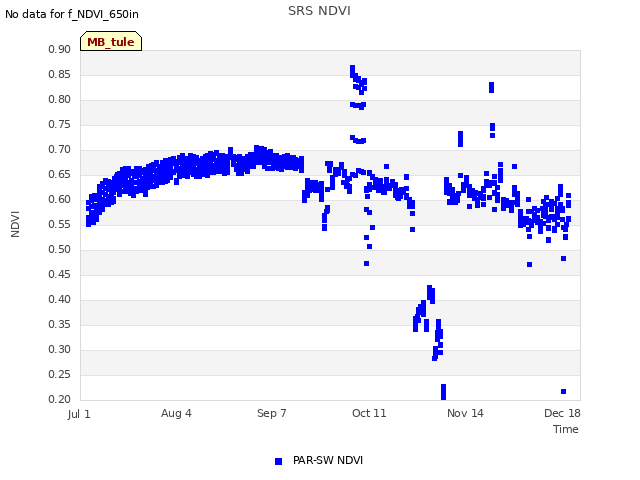640x480 pixels.
Task: Click the 0.20 y-axis tick label
Action: click(x=59, y=399)
